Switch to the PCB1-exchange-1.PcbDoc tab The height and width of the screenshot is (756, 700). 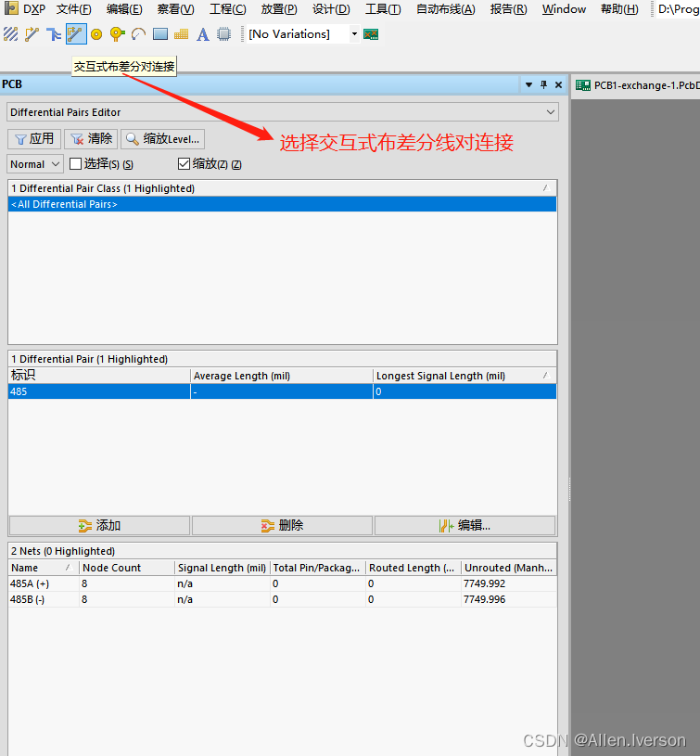[x=637, y=85]
